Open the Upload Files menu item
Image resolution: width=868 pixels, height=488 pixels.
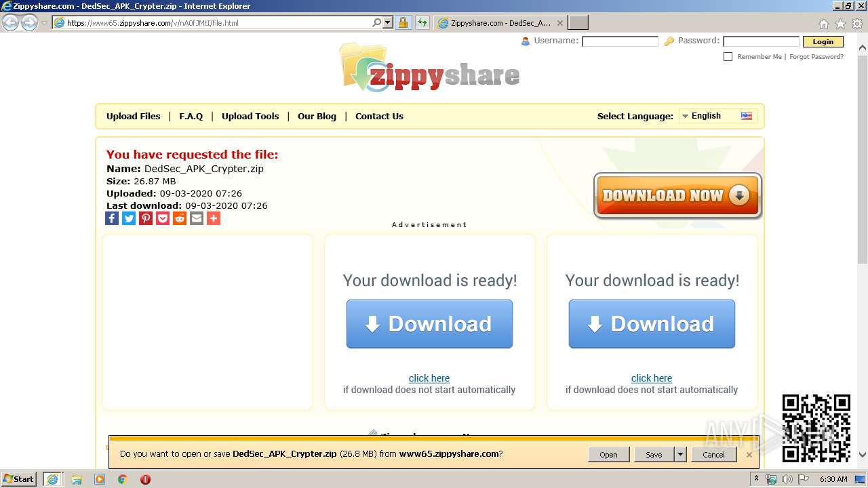[x=134, y=116]
